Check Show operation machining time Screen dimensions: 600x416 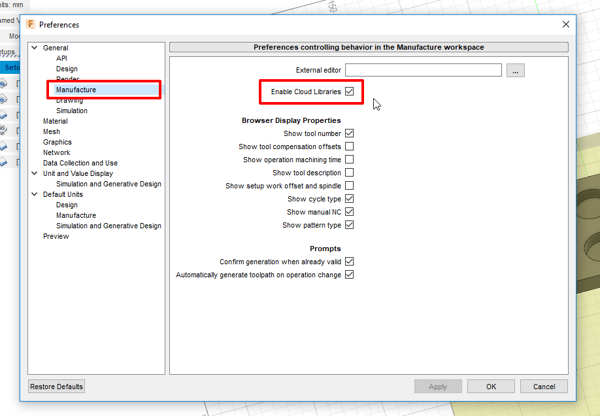(x=349, y=160)
